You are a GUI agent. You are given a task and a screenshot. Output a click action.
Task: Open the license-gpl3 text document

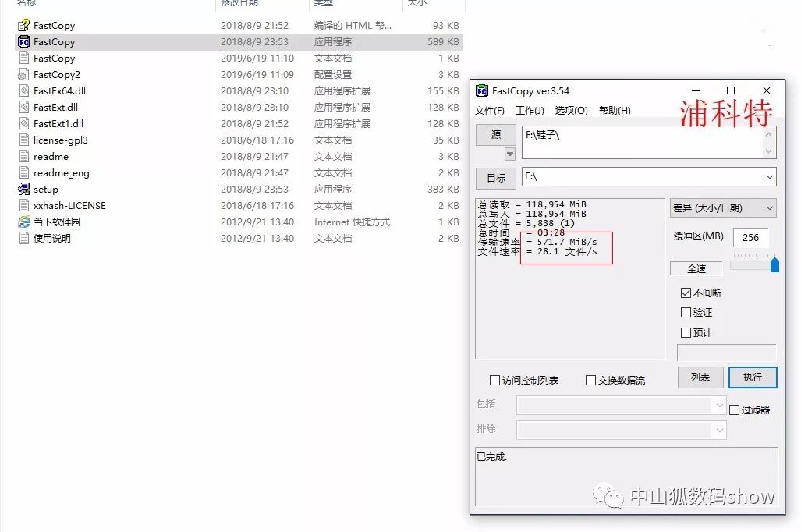(63, 140)
